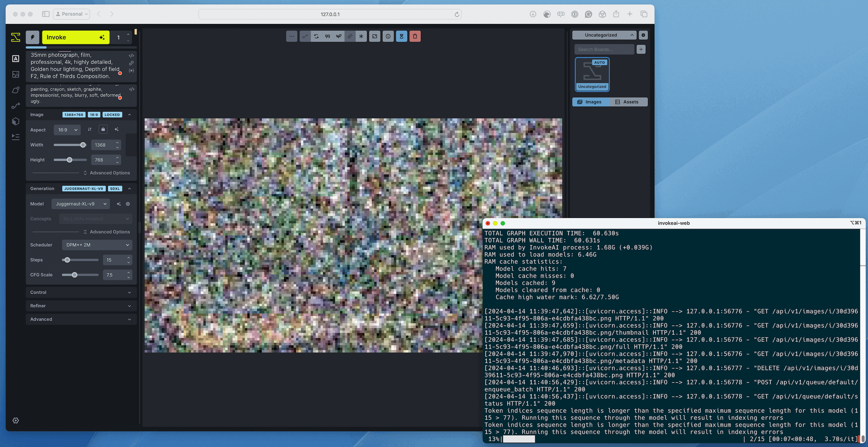Screen dimensions: 868x447
Task: Open dynamic prompts braces icon
Action: (131, 71)
